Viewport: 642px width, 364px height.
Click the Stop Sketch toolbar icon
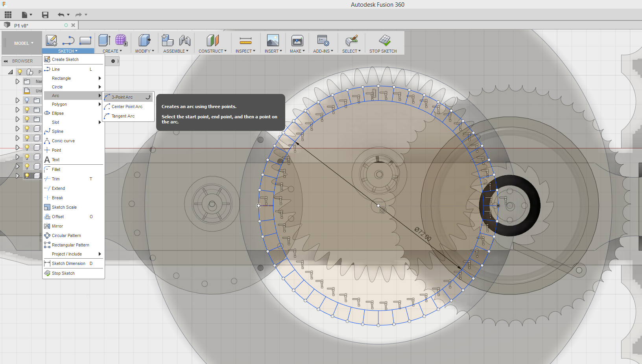[384, 40]
